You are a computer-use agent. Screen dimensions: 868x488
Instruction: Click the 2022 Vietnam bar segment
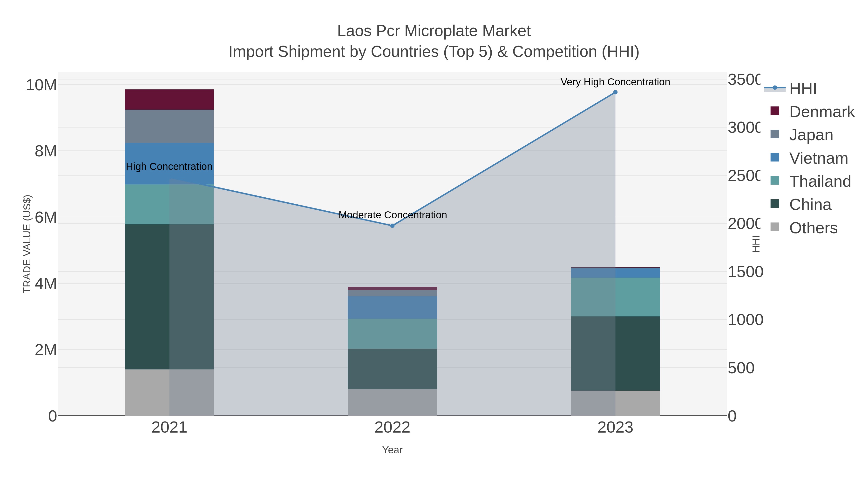click(x=392, y=308)
